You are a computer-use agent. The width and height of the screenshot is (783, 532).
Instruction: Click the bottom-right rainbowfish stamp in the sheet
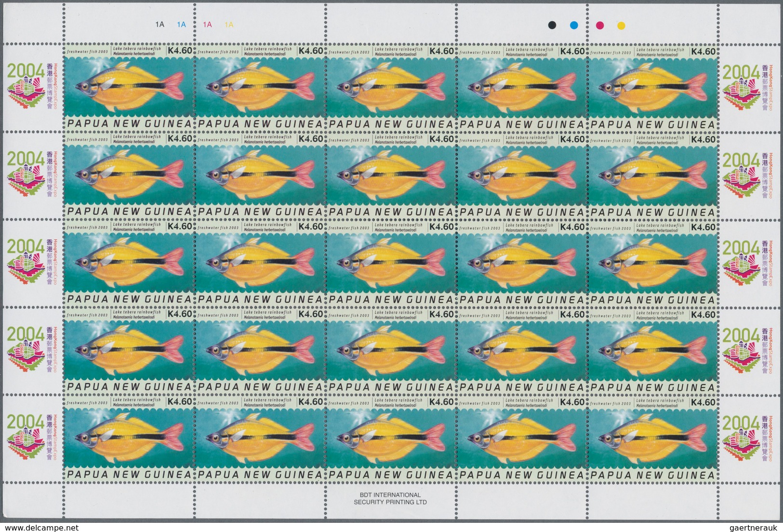point(653,439)
